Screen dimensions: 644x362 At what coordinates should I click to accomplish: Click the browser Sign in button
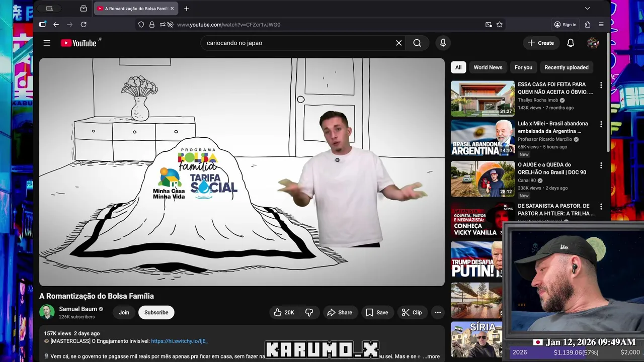click(565, 25)
